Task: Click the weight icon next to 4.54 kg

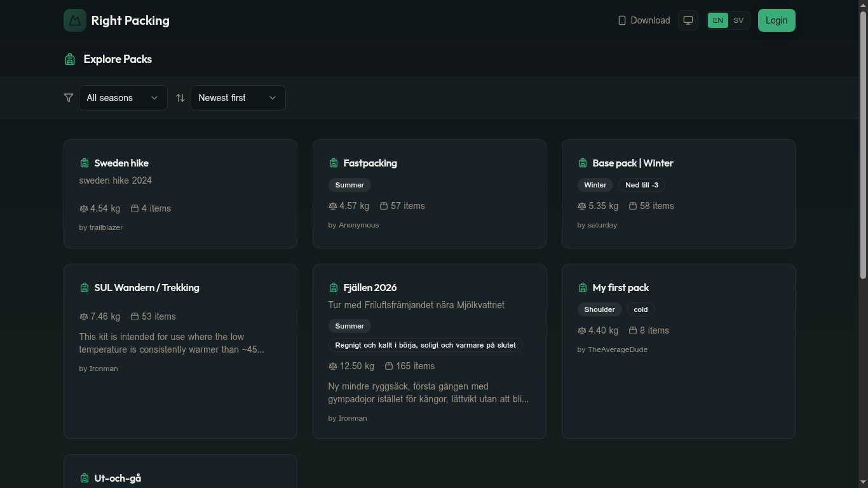Action: point(83,208)
